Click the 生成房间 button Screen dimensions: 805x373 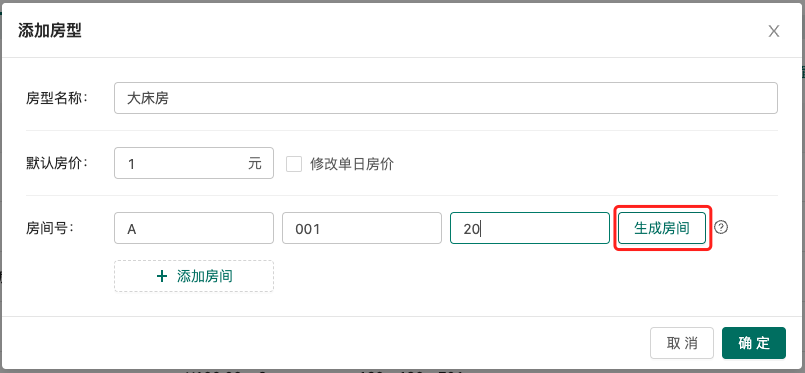662,228
